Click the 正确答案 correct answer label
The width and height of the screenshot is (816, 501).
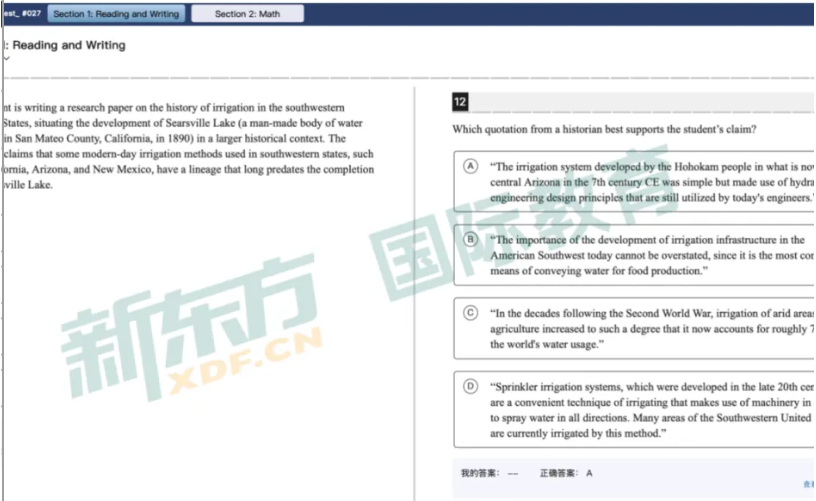[558, 473]
